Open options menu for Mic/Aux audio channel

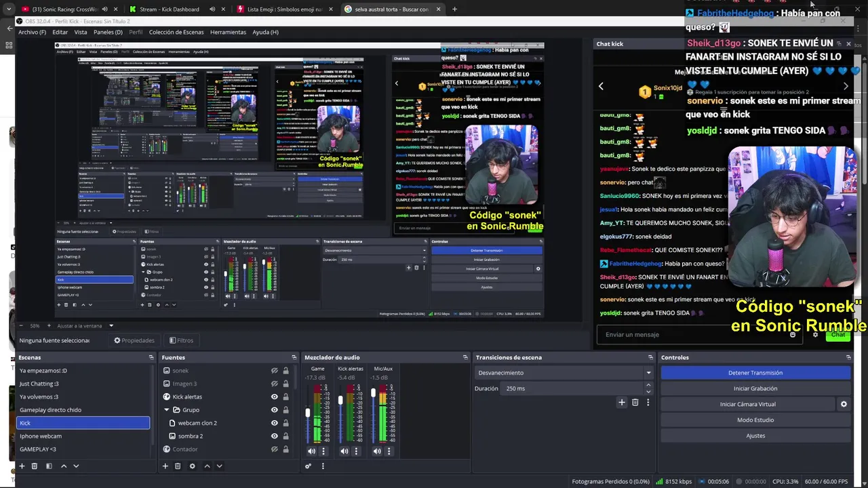click(x=389, y=451)
